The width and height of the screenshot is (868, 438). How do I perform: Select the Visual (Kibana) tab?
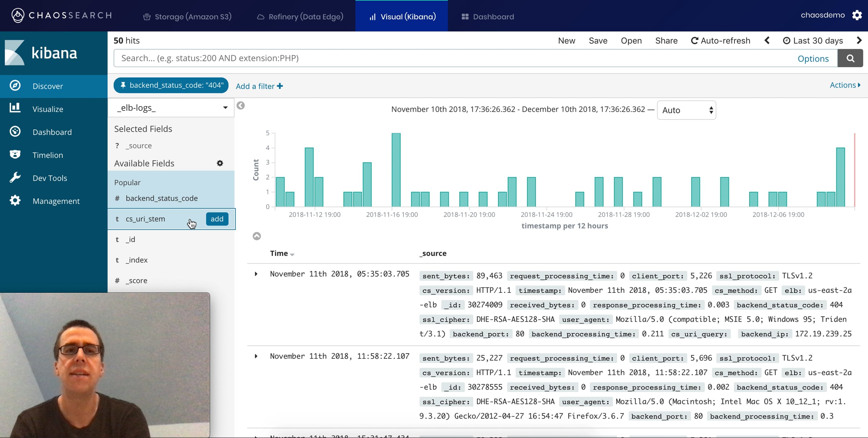pyautogui.click(x=402, y=17)
